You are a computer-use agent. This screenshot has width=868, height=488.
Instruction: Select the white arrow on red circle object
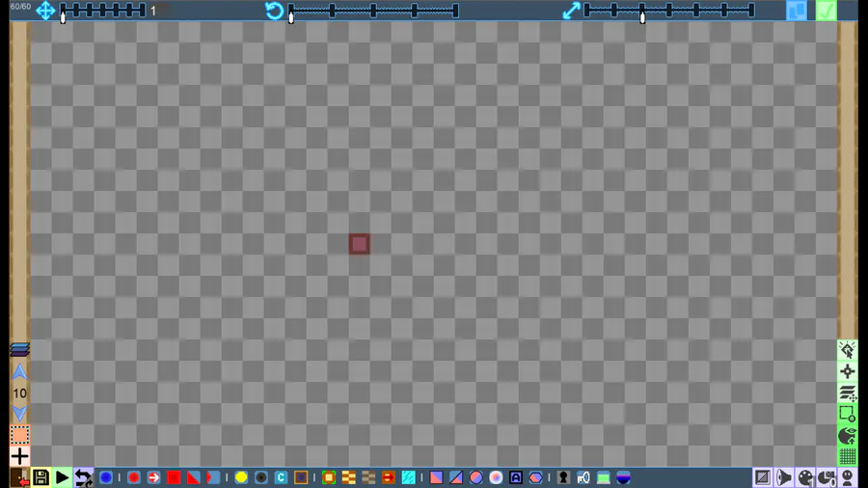click(154, 477)
